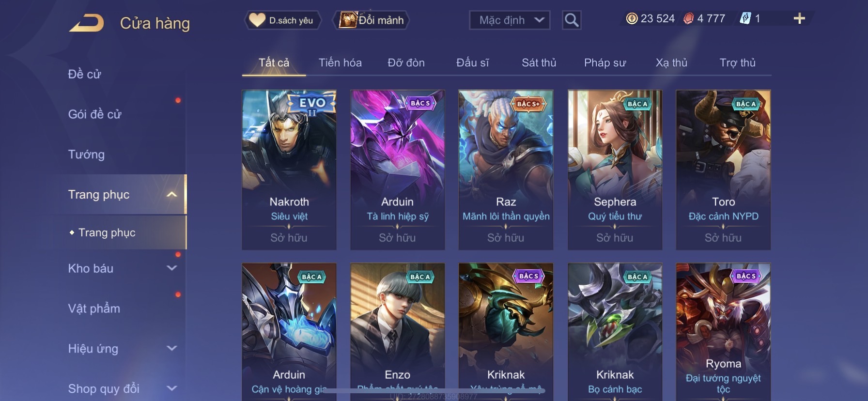Click the back arrow logo icon
Viewport: 868px width, 401px height.
tap(86, 23)
